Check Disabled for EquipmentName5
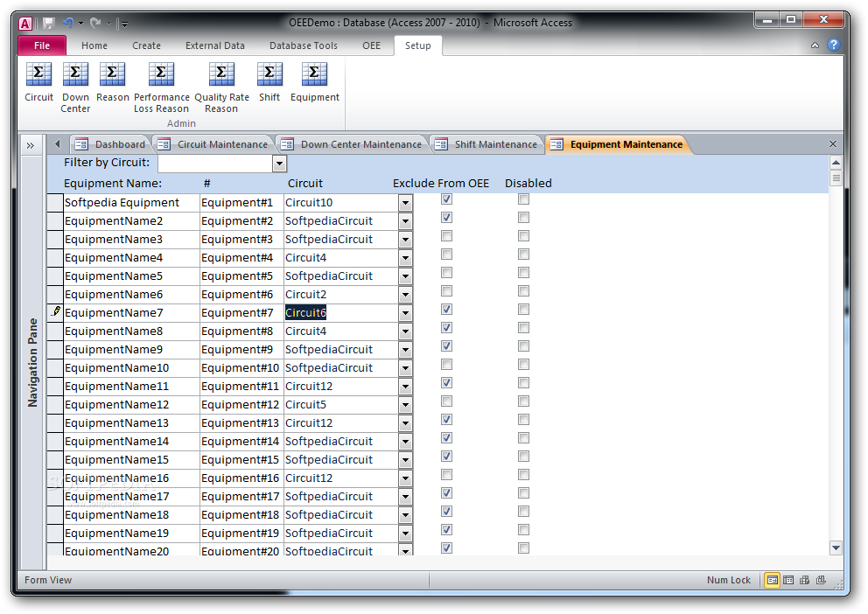868x614 pixels. coord(523,272)
